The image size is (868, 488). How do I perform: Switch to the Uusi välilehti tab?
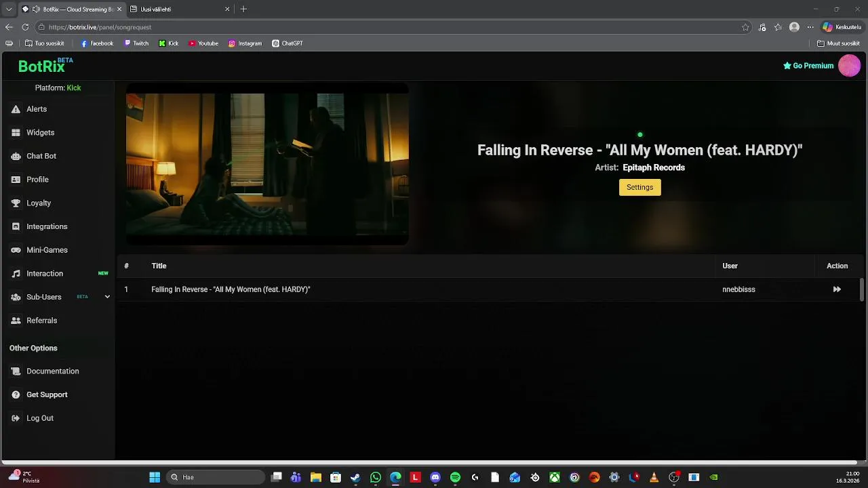(180, 9)
